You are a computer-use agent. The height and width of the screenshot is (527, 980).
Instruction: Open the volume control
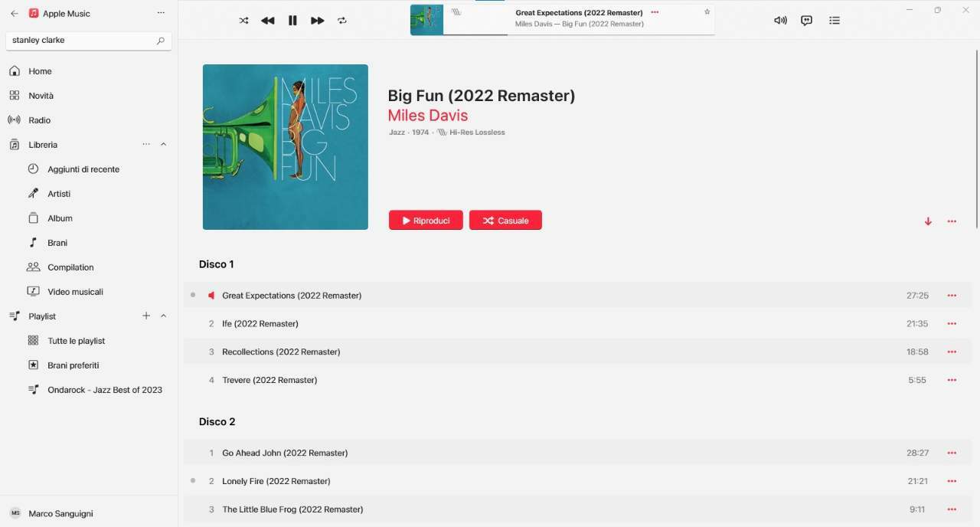pos(780,21)
